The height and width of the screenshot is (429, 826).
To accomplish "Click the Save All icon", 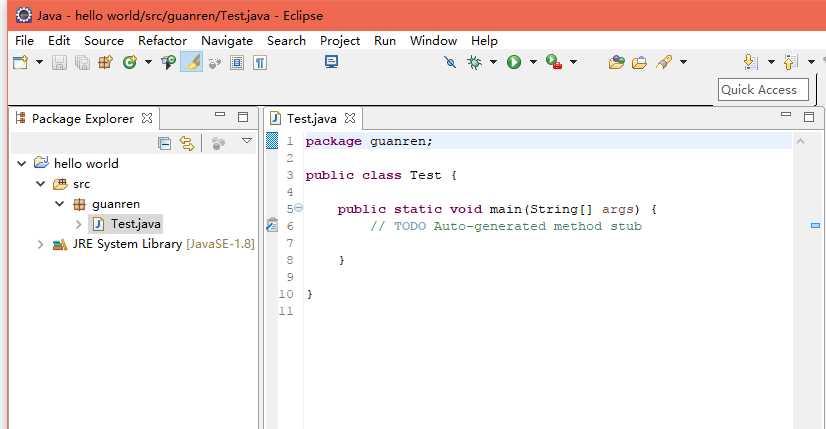I will point(82,63).
